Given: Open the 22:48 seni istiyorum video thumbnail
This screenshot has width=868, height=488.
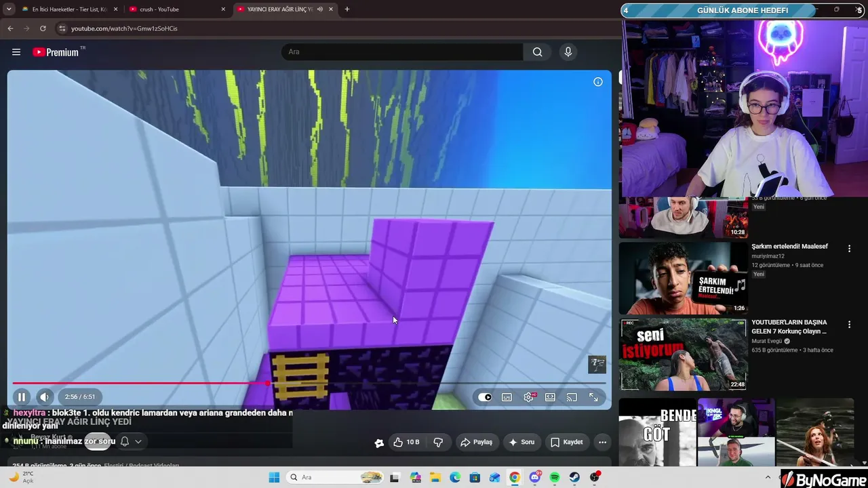Looking at the screenshot, I should 684,354.
